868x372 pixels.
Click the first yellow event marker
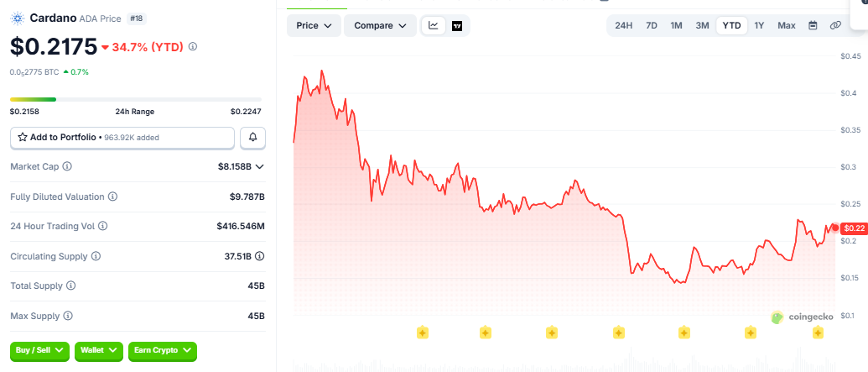coord(423,333)
